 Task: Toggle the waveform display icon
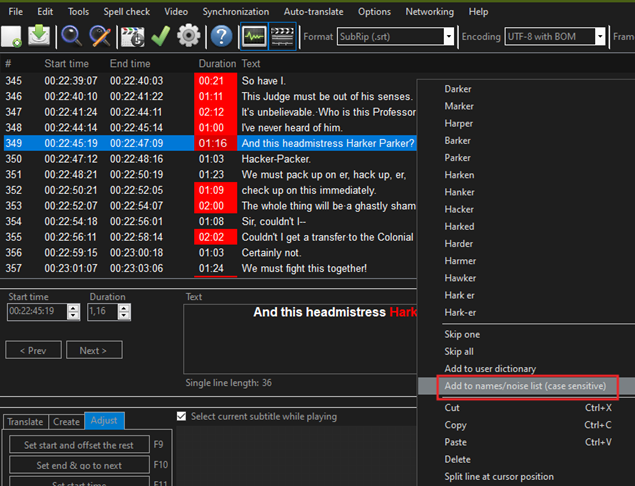254,36
